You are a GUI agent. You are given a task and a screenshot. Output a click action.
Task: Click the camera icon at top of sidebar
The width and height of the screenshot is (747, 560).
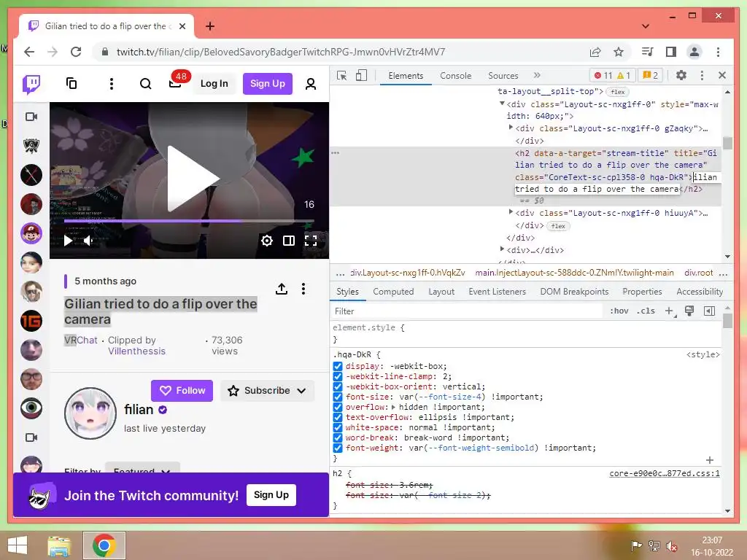pyautogui.click(x=31, y=117)
